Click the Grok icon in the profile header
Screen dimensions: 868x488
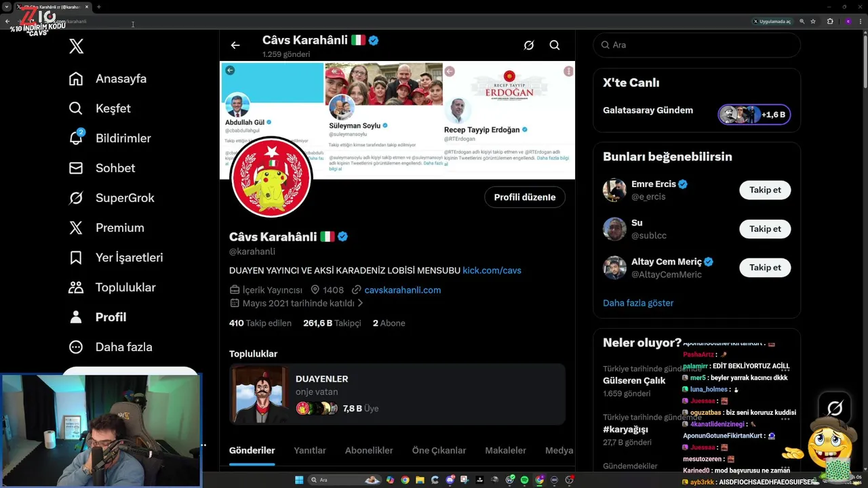coord(529,45)
